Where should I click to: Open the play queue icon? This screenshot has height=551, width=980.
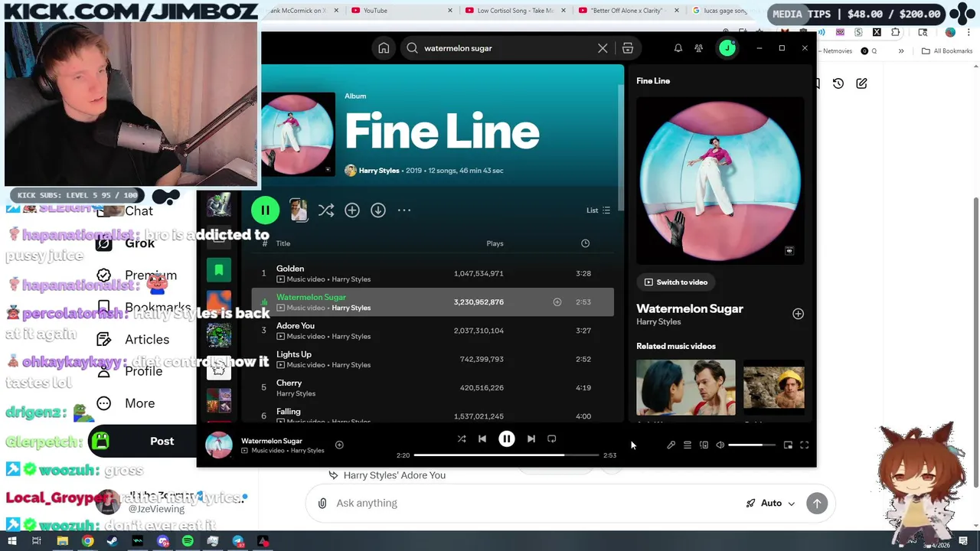688,445
